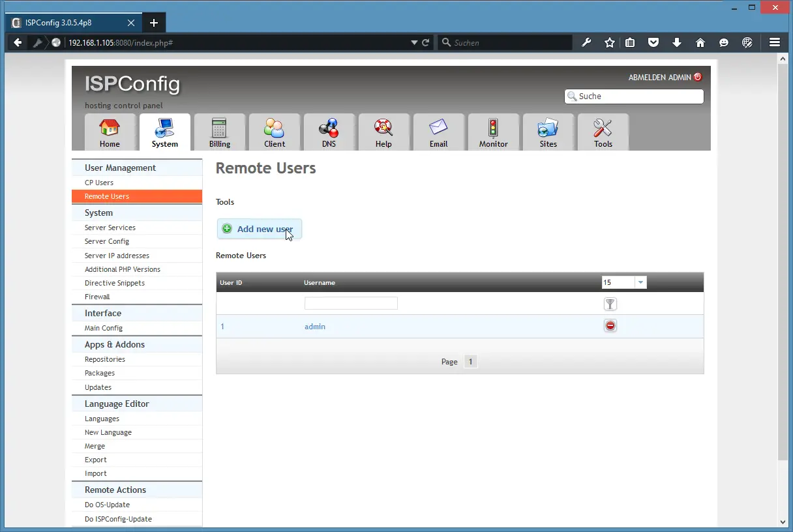Click the Add new user button
The height and width of the screenshot is (532, 793).
260,229
